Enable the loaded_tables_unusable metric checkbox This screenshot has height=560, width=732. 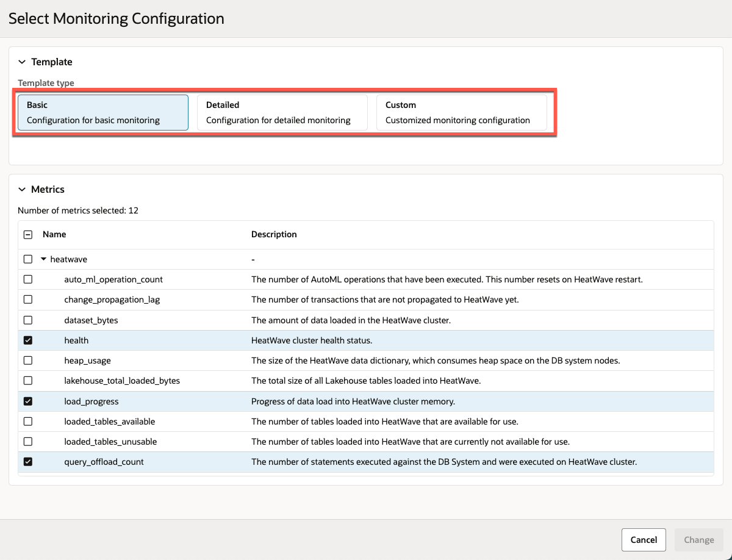(27, 441)
